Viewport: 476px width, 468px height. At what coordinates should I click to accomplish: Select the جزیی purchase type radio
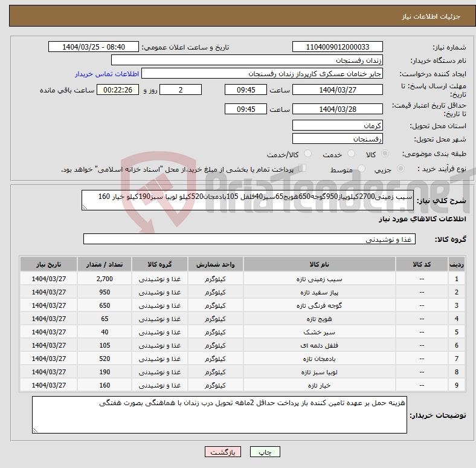coord(400,168)
